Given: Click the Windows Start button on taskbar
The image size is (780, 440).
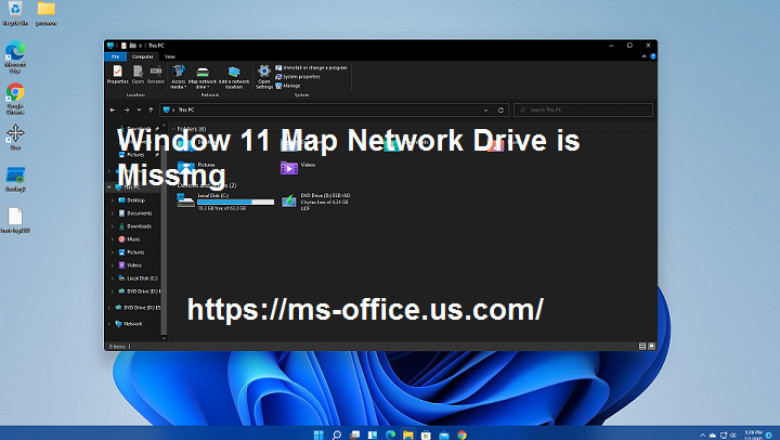Looking at the screenshot, I should [x=319, y=435].
